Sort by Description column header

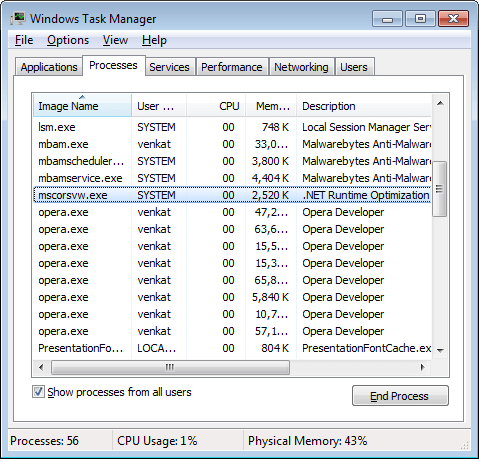coord(364,106)
